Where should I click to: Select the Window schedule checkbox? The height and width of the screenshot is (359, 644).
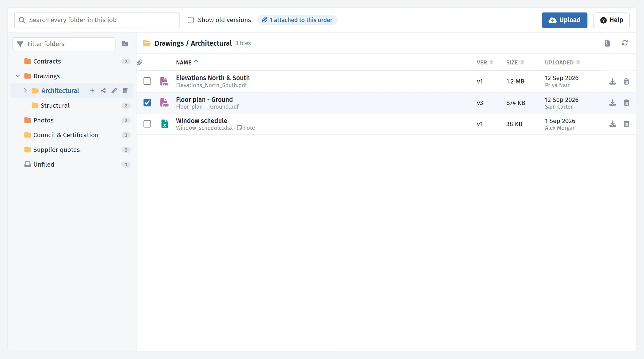147,124
